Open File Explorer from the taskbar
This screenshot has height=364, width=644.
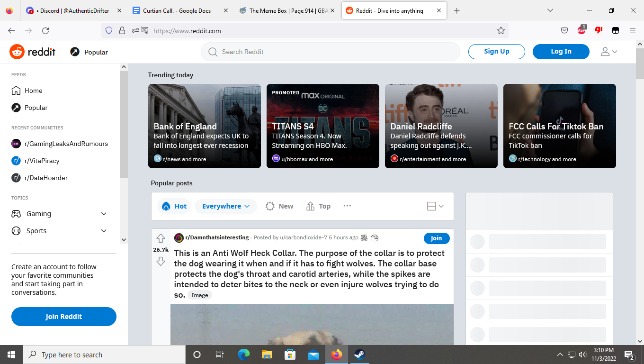point(267,355)
